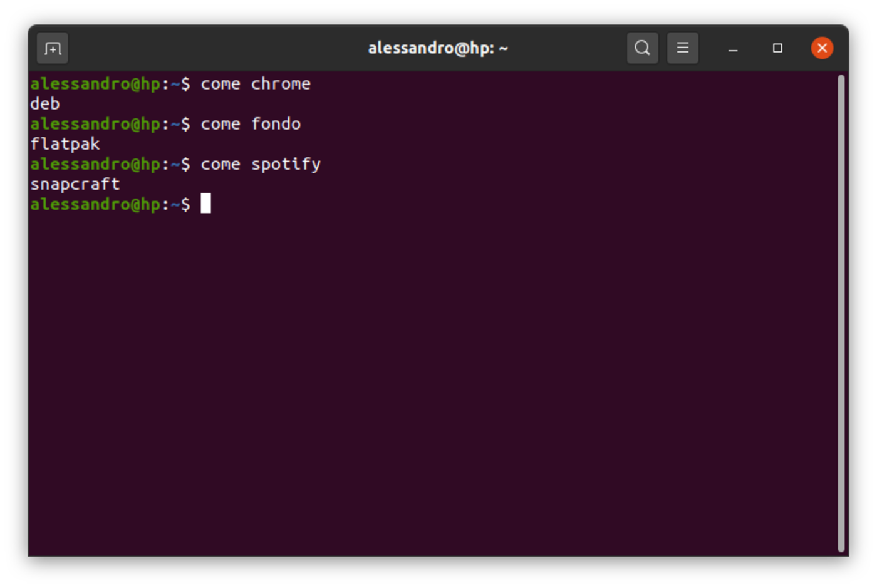This screenshot has height=588, width=877.
Task: Click the white terminal cursor block
Action: point(205,204)
